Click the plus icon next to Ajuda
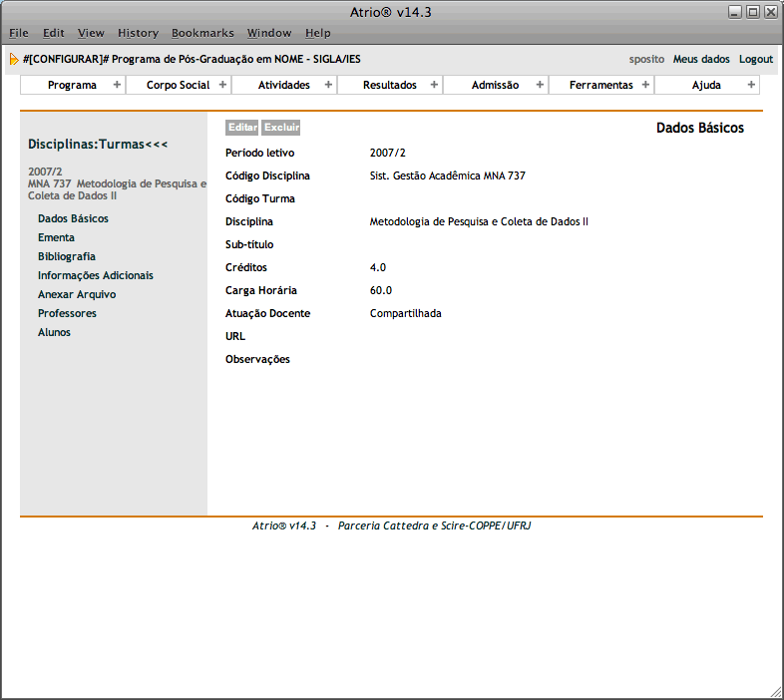 [751, 85]
